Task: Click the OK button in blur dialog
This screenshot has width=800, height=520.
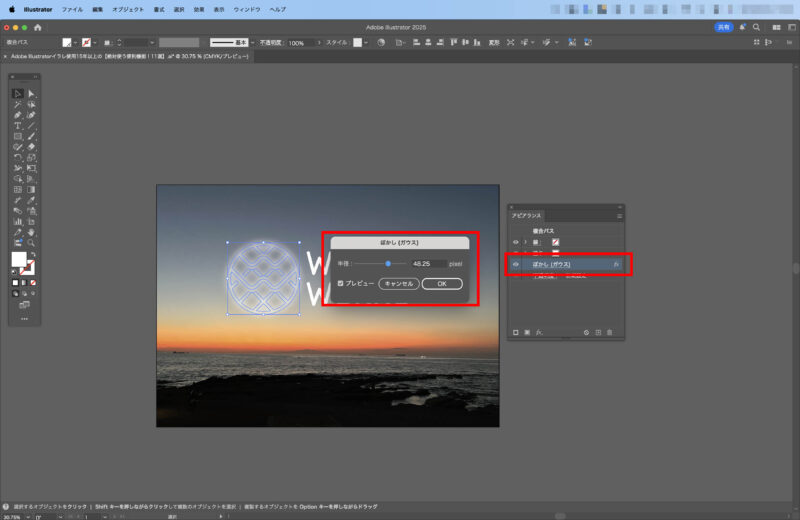Action: [x=441, y=283]
